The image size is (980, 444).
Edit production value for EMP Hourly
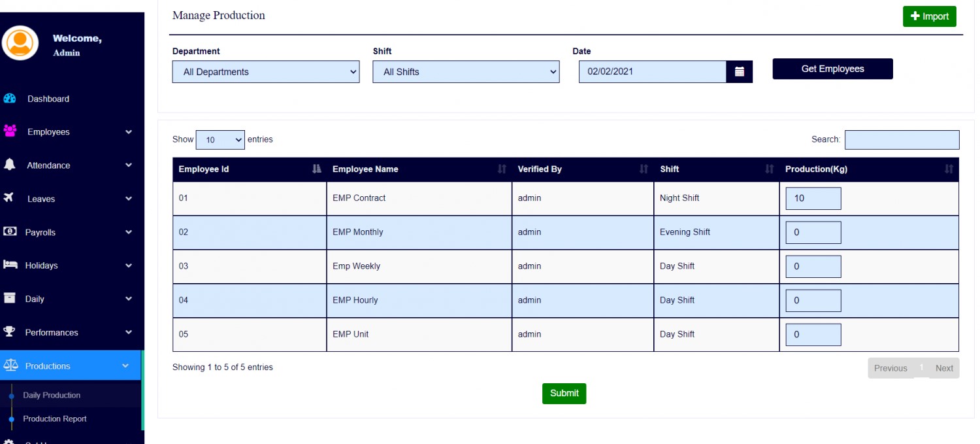pos(813,300)
